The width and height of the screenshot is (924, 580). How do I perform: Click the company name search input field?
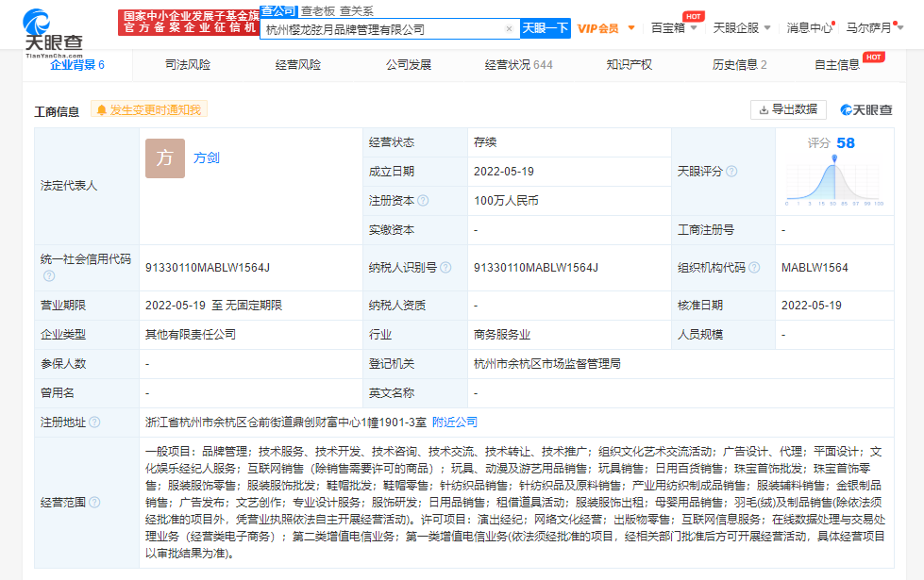click(382, 29)
